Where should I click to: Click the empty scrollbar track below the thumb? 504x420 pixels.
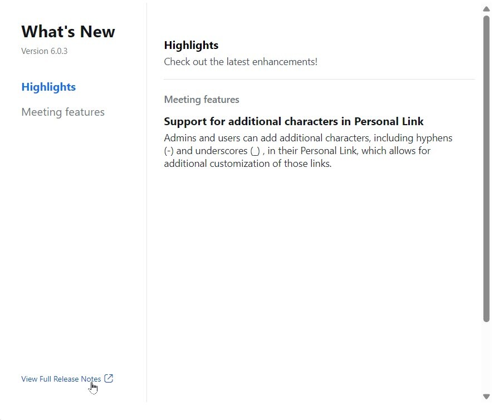486,356
